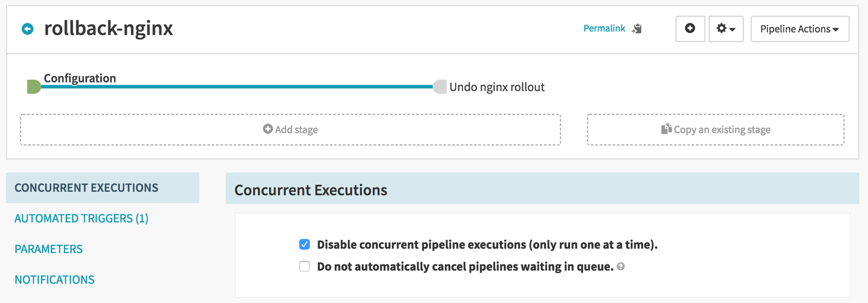Image resolution: width=868 pixels, height=303 pixels.
Task: Click the copy icon in Copy existing stage
Action: click(666, 129)
